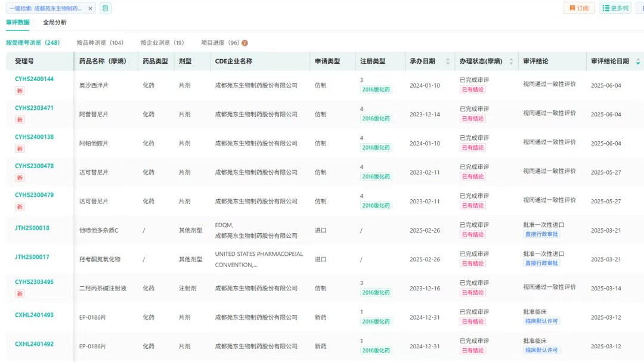Open the CXHL2401492 record link
The height and width of the screenshot is (362, 644).
pyautogui.click(x=34, y=344)
